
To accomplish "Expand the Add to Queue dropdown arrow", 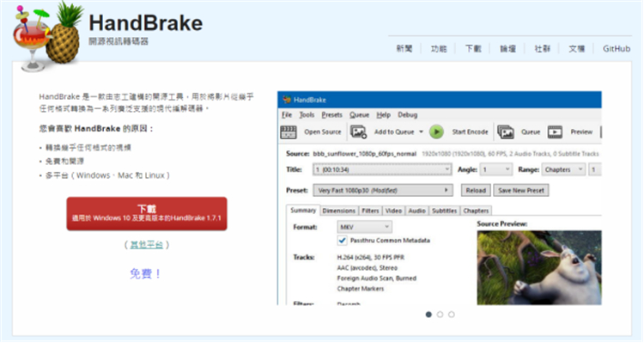I will 421,132.
